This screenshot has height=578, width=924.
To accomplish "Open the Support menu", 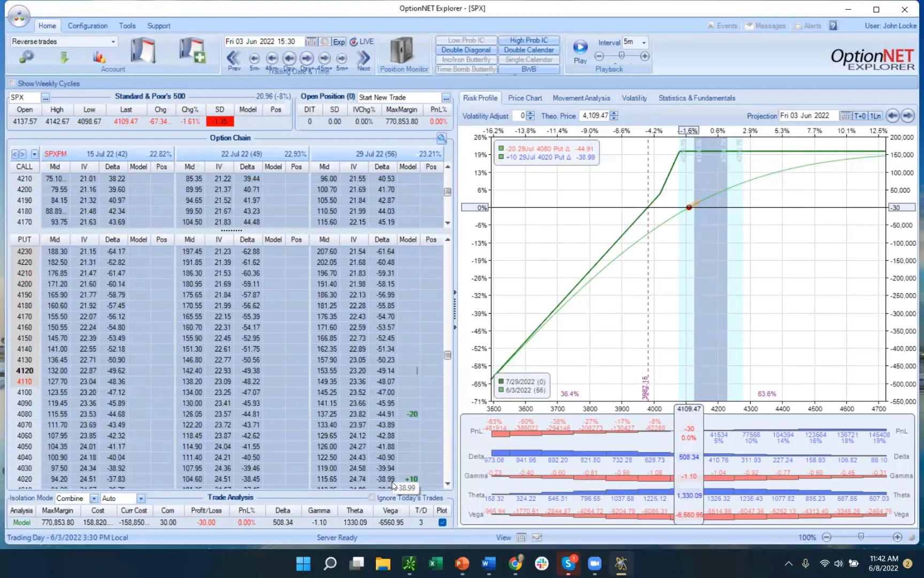I will click(159, 26).
